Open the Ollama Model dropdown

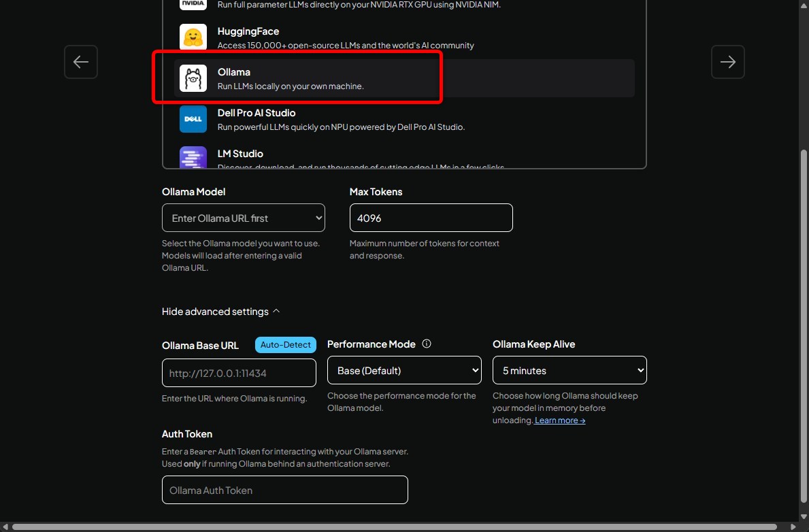[244, 218]
